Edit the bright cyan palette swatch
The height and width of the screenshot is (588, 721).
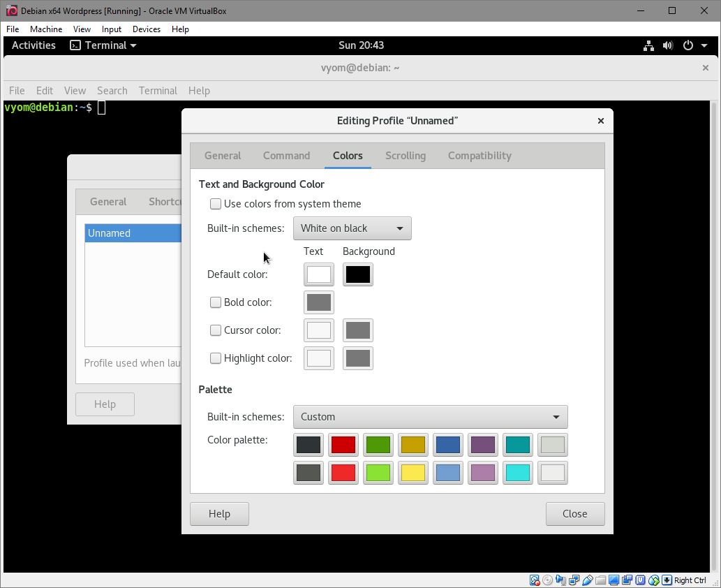(518, 473)
